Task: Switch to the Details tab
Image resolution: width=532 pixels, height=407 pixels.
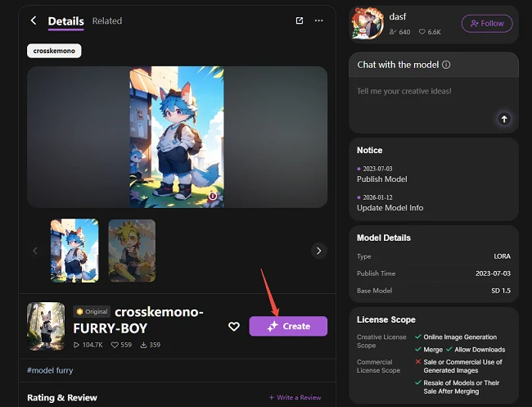Action: click(x=65, y=21)
